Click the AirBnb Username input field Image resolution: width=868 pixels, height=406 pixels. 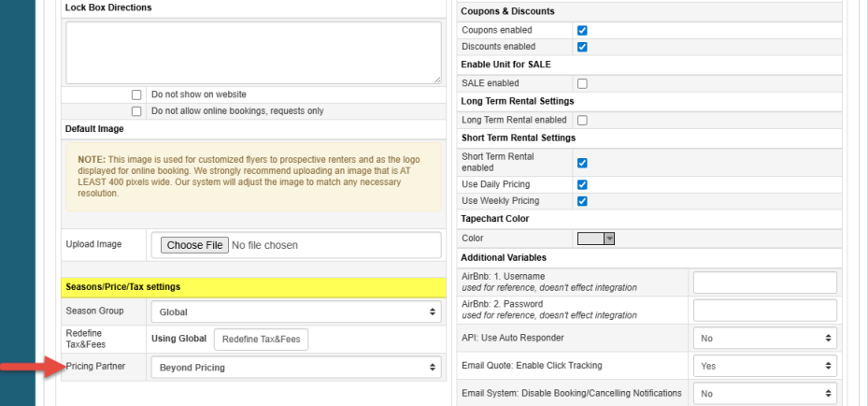click(764, 282)
